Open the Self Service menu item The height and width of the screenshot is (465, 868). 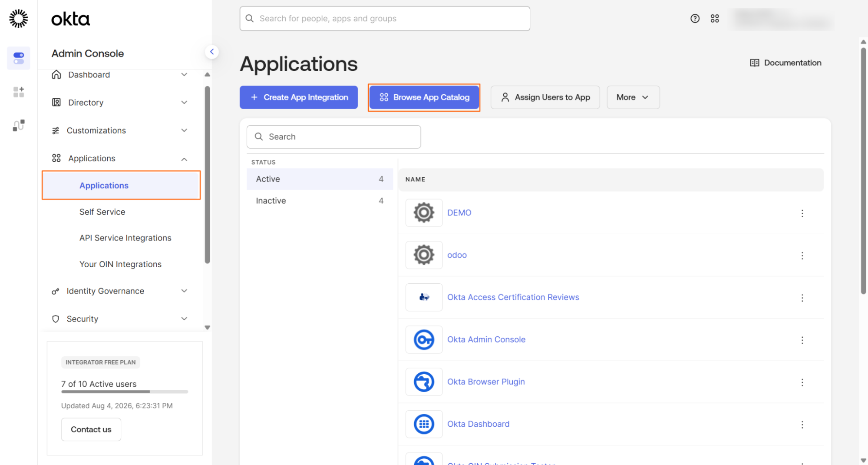pyautogui.click(x=102, y=212)
